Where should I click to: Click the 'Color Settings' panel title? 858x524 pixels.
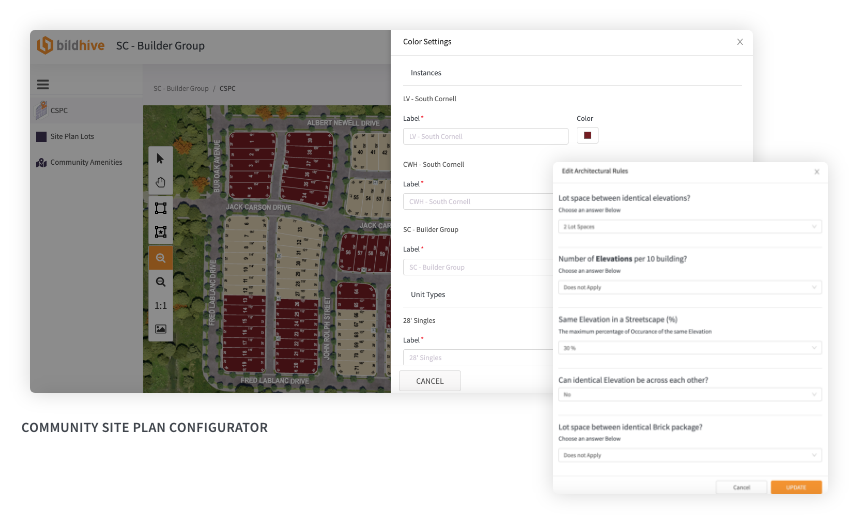pos(427,42)
